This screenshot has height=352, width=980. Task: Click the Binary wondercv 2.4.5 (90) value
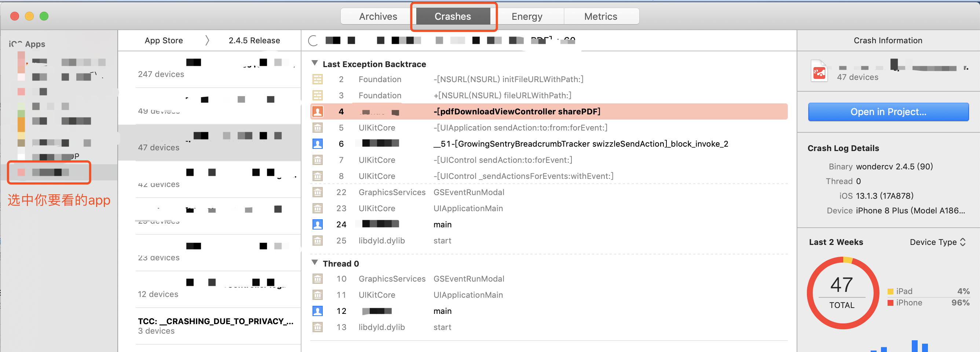894,166
